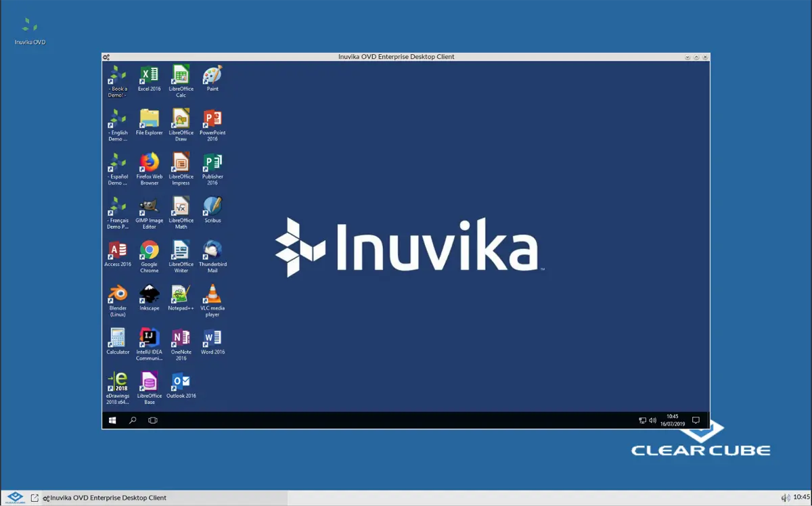The height and width of the screenshot is (506, 812).
Task: Open the ClearCube start menu button
Action: tap(15, 498)
